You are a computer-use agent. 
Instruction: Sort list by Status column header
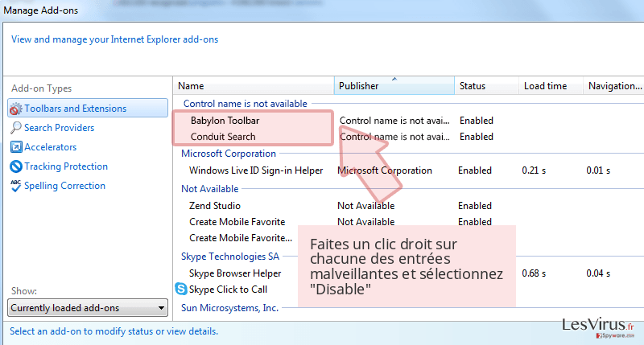click(x=487, y=86)
